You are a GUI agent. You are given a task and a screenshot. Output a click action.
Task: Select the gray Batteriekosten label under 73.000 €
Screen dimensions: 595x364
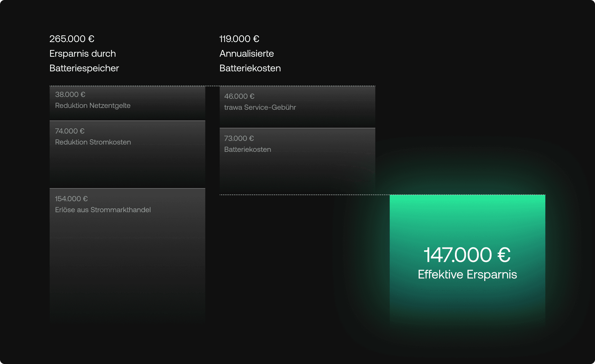click(247, 149)
